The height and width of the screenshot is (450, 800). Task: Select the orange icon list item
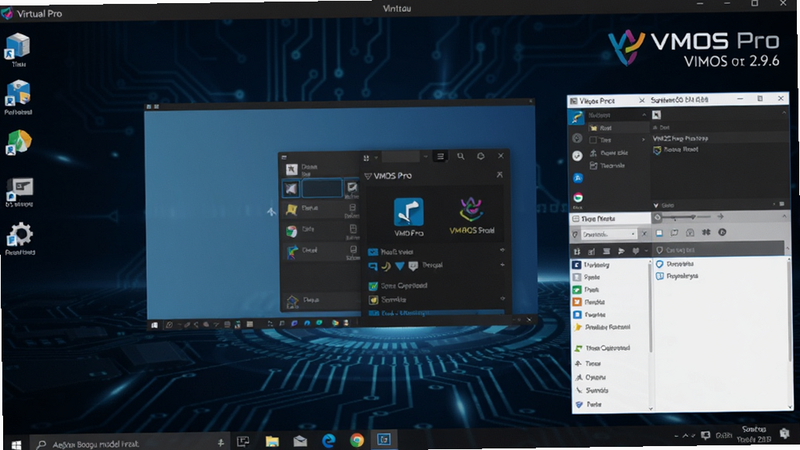click(589, 302)
